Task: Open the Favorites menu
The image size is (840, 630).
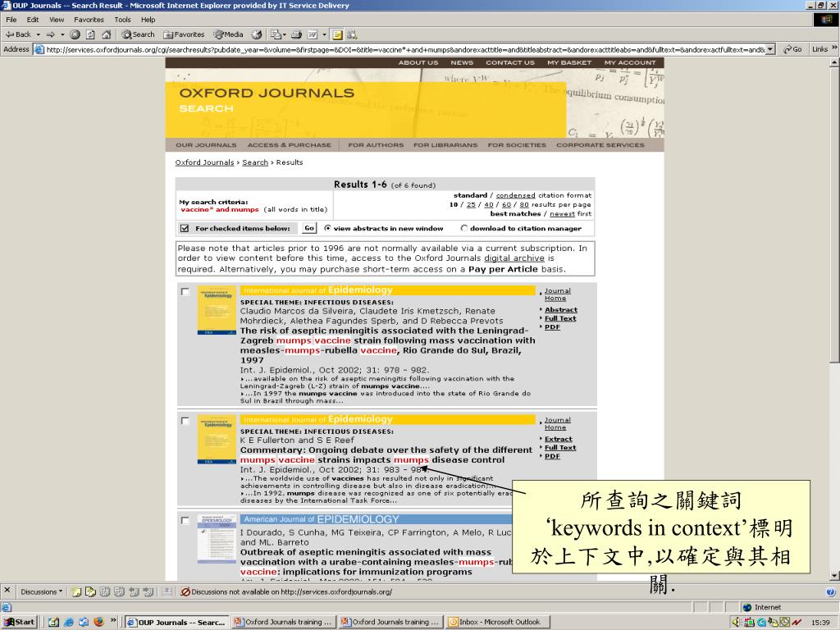Action: (x=89, y=20)
